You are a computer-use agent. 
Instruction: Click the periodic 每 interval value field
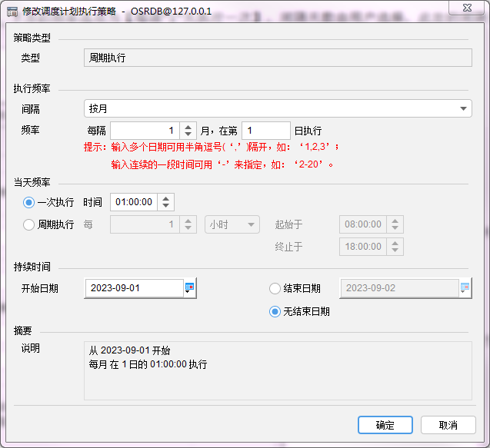145,224
